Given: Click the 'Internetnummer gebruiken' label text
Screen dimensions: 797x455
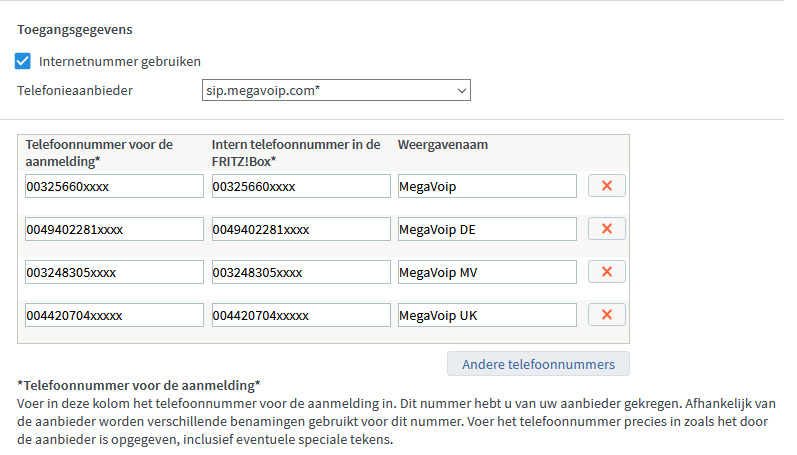Looking at the screenshot, I should pos(120,61).
